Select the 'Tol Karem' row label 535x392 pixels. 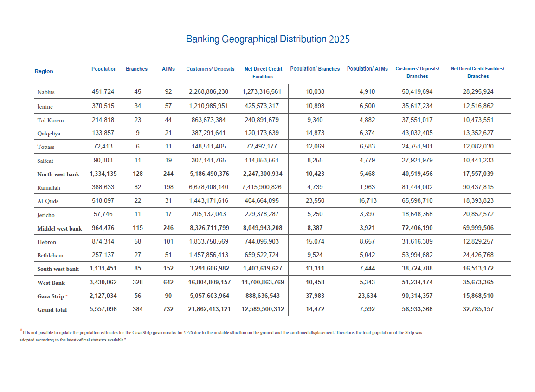coord(51,121)
